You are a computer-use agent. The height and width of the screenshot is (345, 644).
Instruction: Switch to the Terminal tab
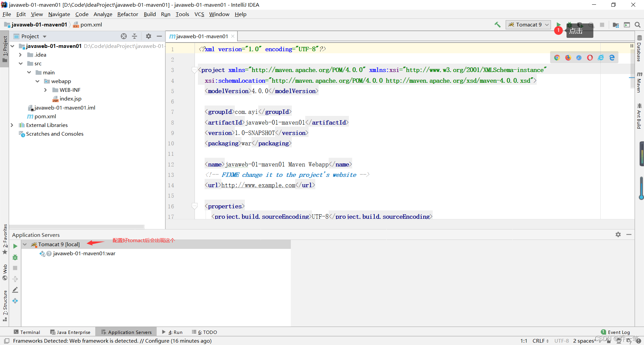click(27, 332)
